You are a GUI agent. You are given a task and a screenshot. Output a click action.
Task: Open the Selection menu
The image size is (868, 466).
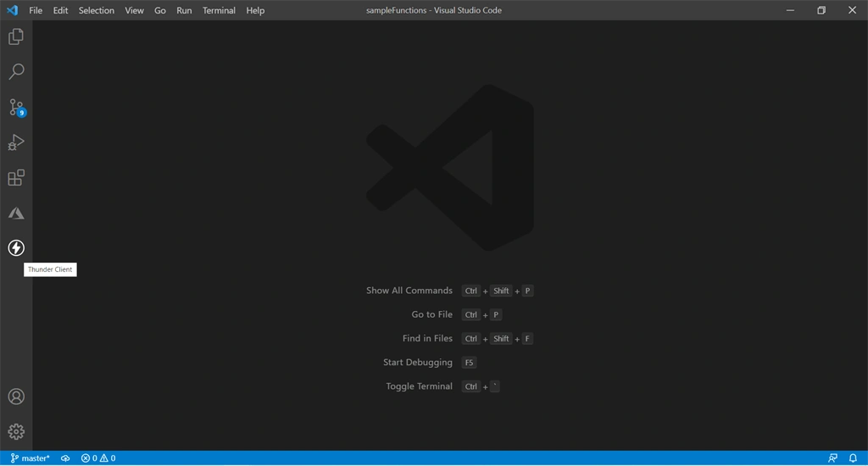pyautogui.click(x=97, y=10)
